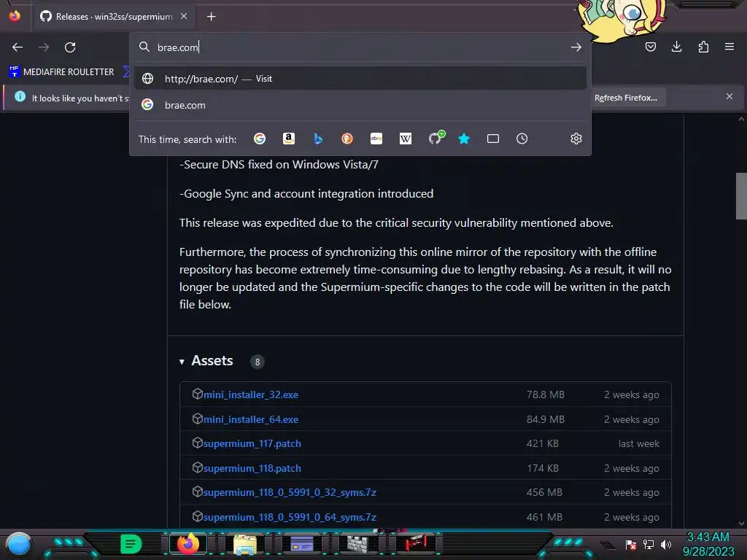Download mini_installer_64.exe
The image size is (747, 560).
(x=251, y=419)
